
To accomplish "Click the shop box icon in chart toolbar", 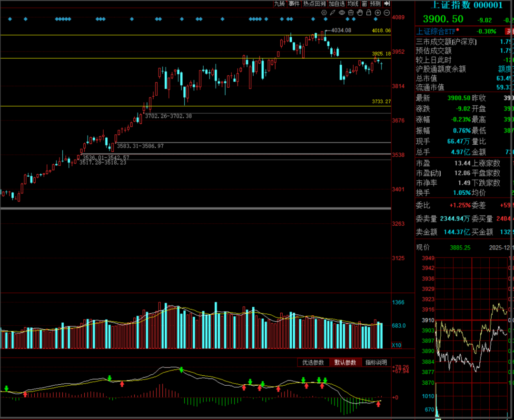I will (351, 12).
